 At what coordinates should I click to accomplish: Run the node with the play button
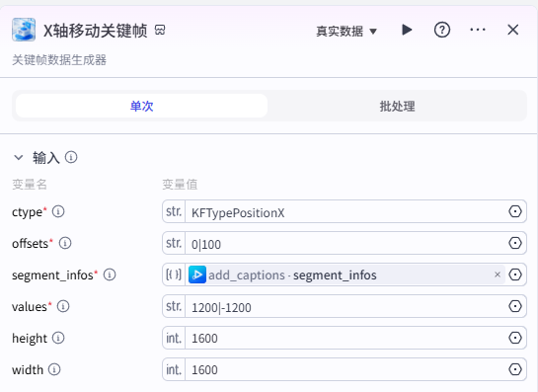point(407,30)
